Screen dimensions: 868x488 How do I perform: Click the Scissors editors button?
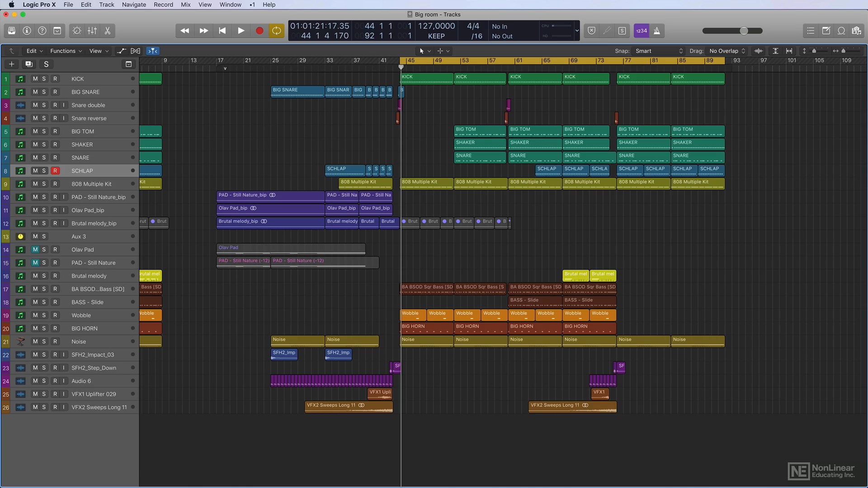[108, 31]
